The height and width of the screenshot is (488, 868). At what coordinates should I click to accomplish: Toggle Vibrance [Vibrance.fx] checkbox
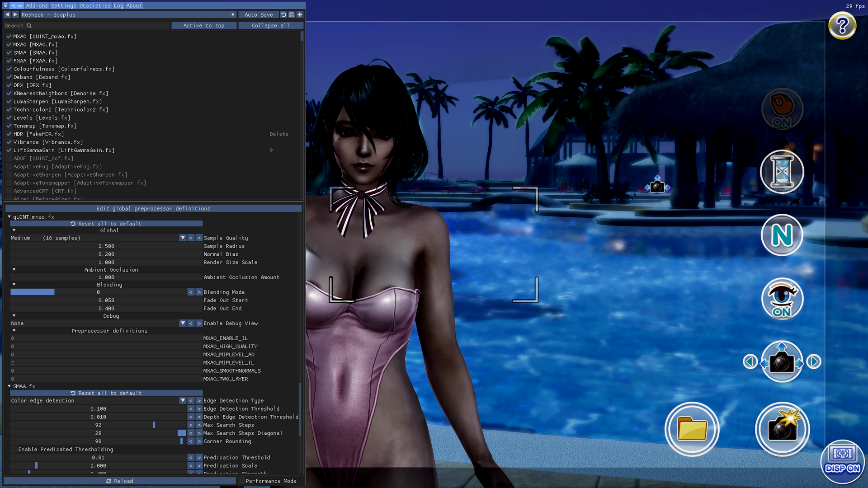click(9, 142)
